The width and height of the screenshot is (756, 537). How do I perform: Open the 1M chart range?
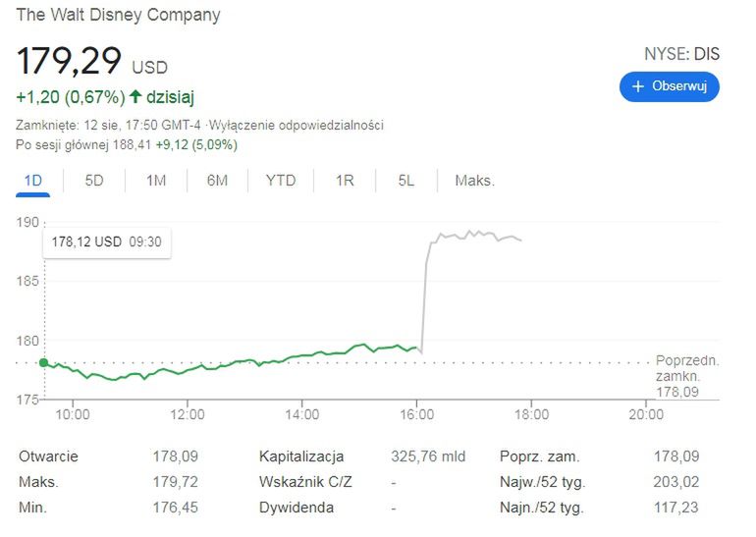tap(155, 181)
